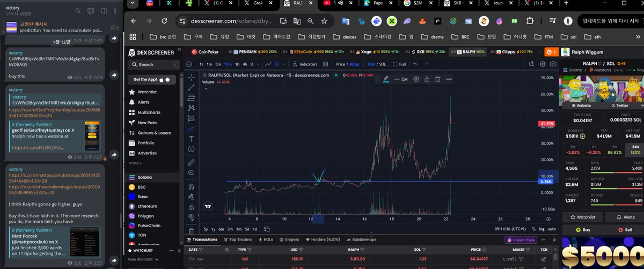Collapse the volume indicator legend
Image resolution: width=644 pixels, height=269 pixels.
click(x=205, y=88)
